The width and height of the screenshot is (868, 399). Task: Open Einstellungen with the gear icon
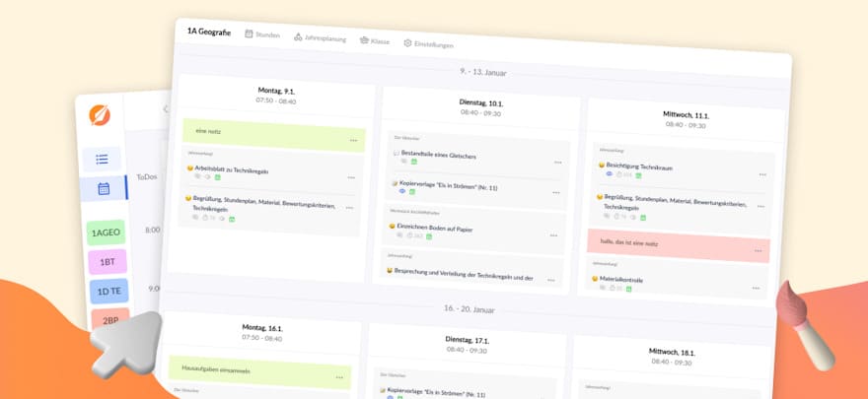tap(428, 44)
